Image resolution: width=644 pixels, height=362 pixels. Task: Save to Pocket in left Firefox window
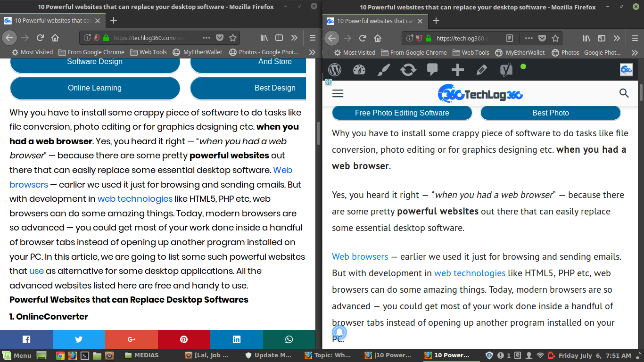tap(220, 38)
